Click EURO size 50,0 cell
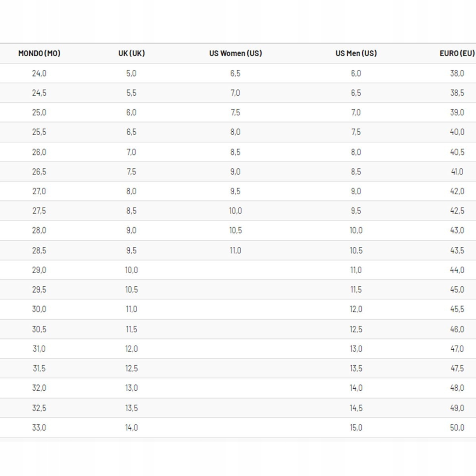Viewport: 476px width, 476px height. (457, 428)
